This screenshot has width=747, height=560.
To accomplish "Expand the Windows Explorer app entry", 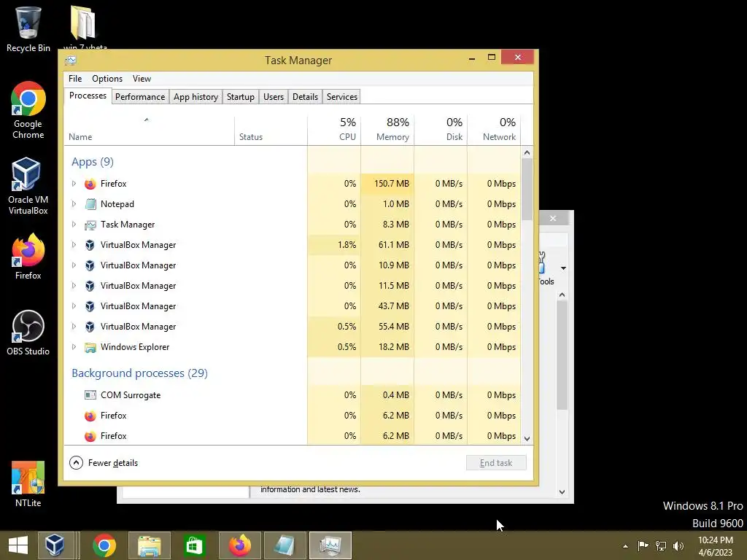I will pos(74,347).
